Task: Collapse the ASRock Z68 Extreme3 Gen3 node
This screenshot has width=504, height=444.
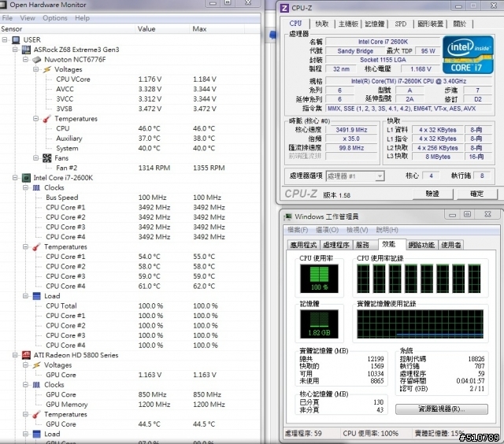Action: click(15, 50)
